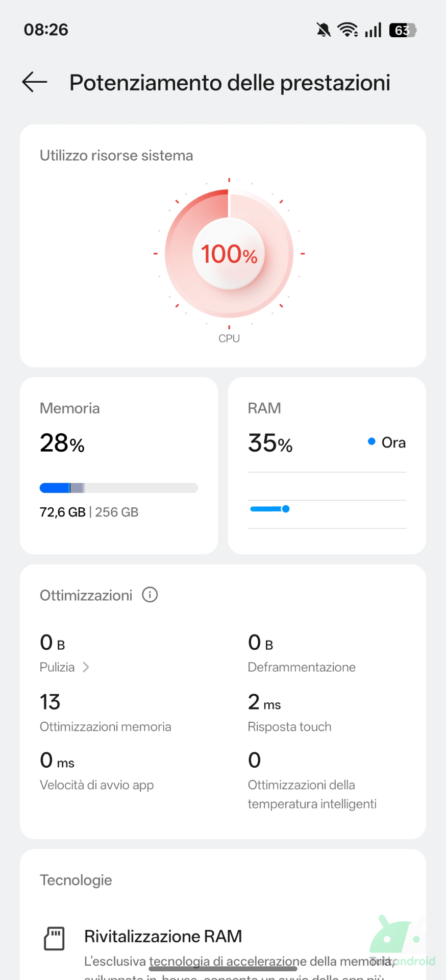Open the Ottimizzazioni info icon
The height and width of the screenshot is (980, 446).
tap(150, 595)
